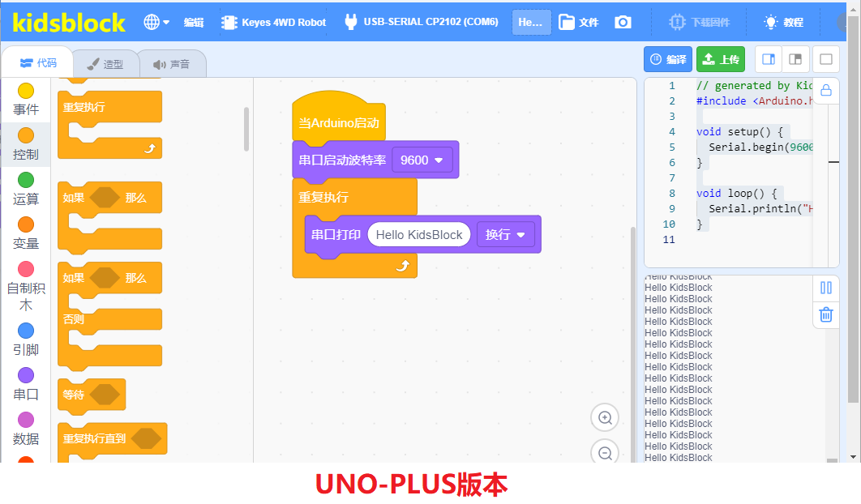861x504 pixels.
Task: Toggle the code editor lock icon
Action: pyautogui.click(x=826, y=91)
